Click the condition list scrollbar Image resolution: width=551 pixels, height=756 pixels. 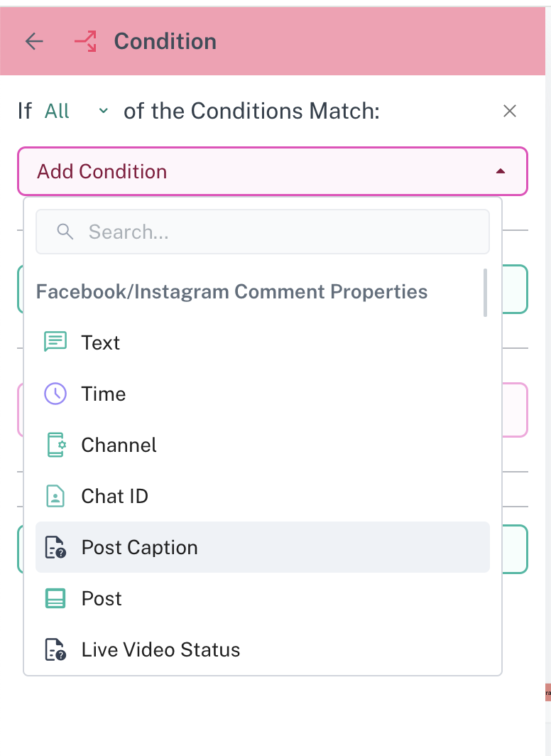click(x=485, y=293)
